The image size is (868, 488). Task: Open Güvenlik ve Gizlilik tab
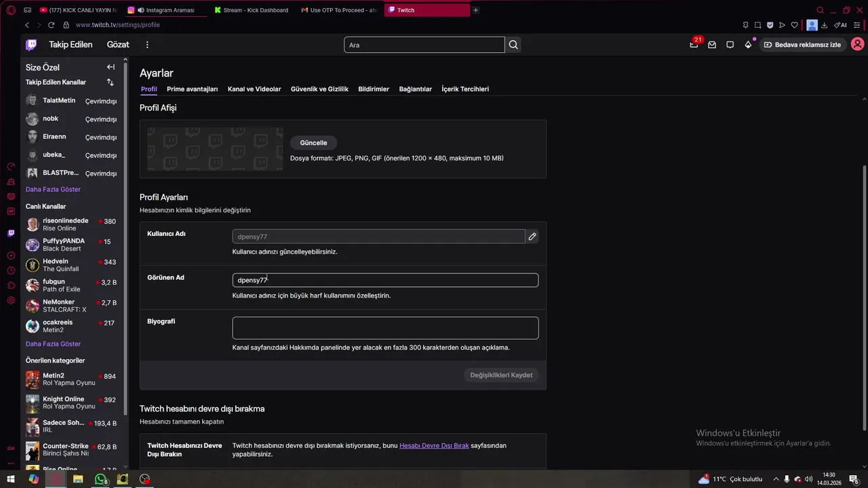coord(319,89)
